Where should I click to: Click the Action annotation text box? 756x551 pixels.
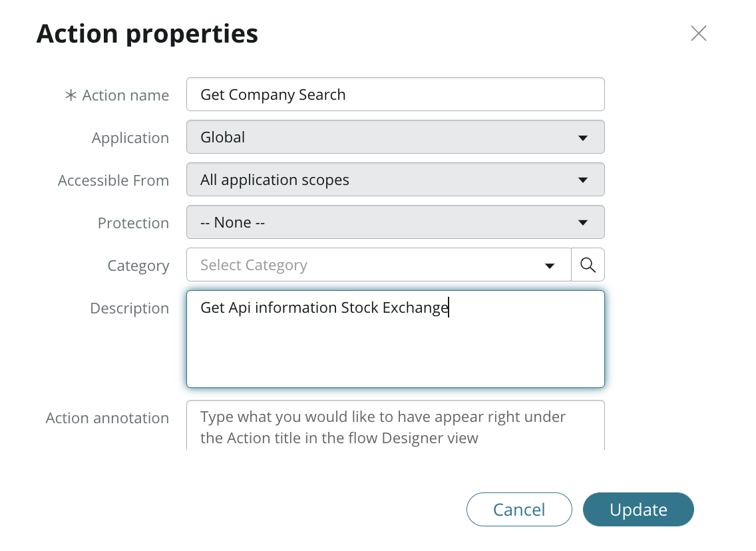pos(395,426)
